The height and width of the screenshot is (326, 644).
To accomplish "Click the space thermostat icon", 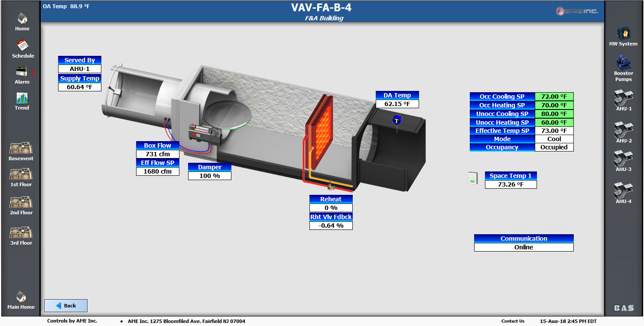I will [x=472, y=178].
